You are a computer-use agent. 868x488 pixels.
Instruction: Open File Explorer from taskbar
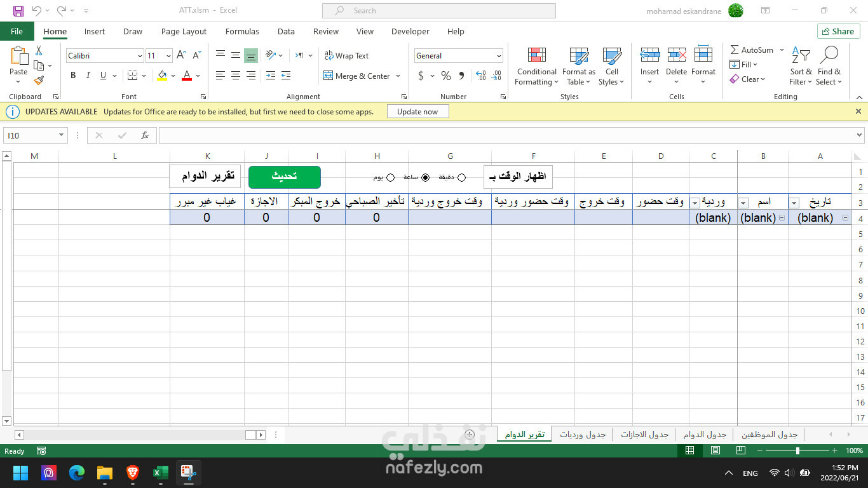[104, 473]
